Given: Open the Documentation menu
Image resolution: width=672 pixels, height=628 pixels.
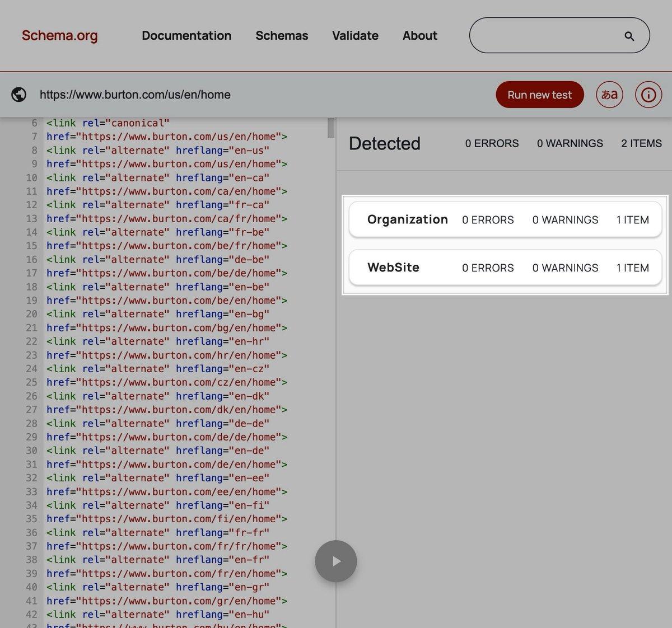Looking at the screenshot, I should [x=186, y=35].
